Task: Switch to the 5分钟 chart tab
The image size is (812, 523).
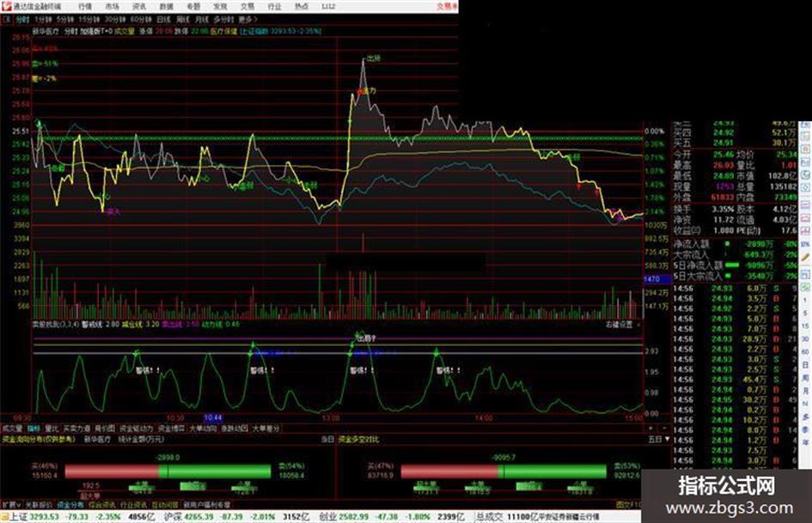Action: 64,19
